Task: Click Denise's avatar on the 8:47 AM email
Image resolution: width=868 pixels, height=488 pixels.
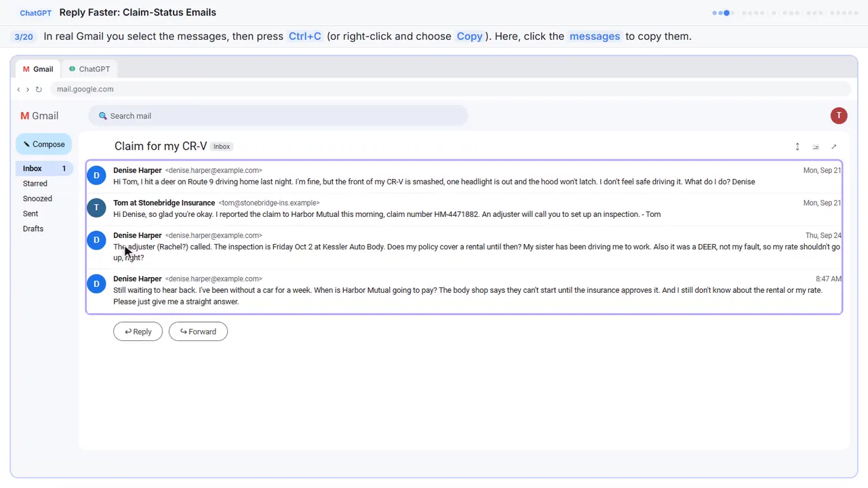Action: [96, 284]
